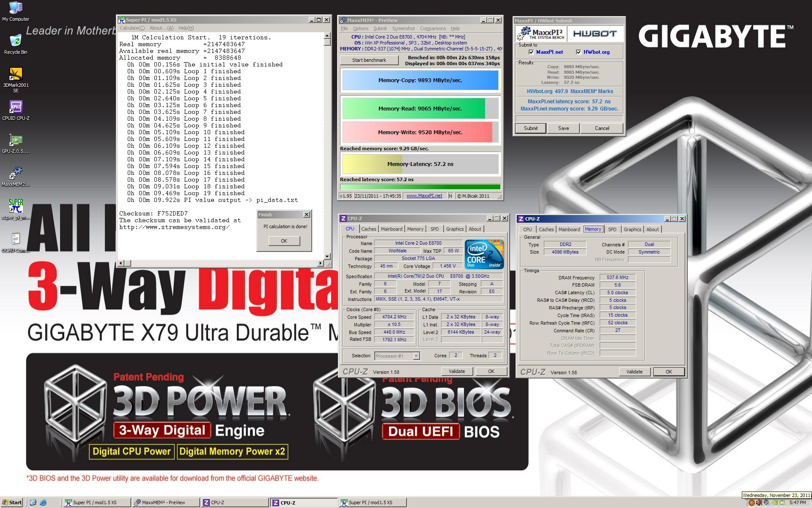Open the My Computer desktop icon

pos(16,11)
